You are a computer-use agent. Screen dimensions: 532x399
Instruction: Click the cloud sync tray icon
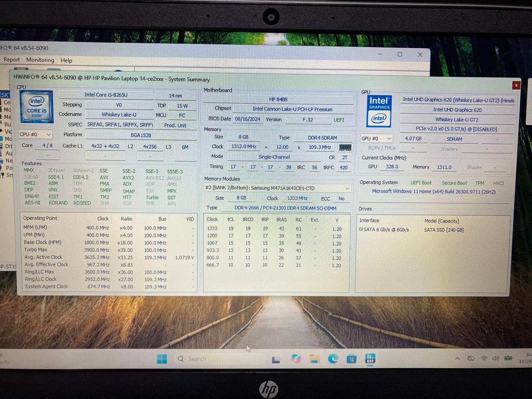pyautogui.click(x=471, y=358)
